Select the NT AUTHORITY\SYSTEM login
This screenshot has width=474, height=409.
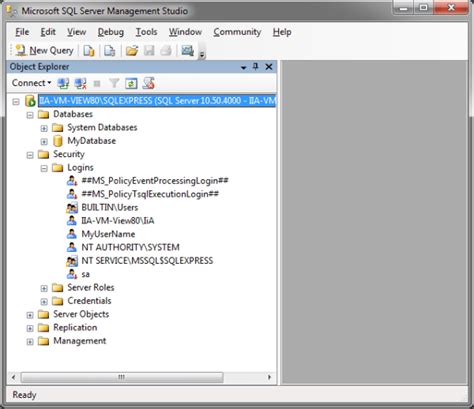130,247
